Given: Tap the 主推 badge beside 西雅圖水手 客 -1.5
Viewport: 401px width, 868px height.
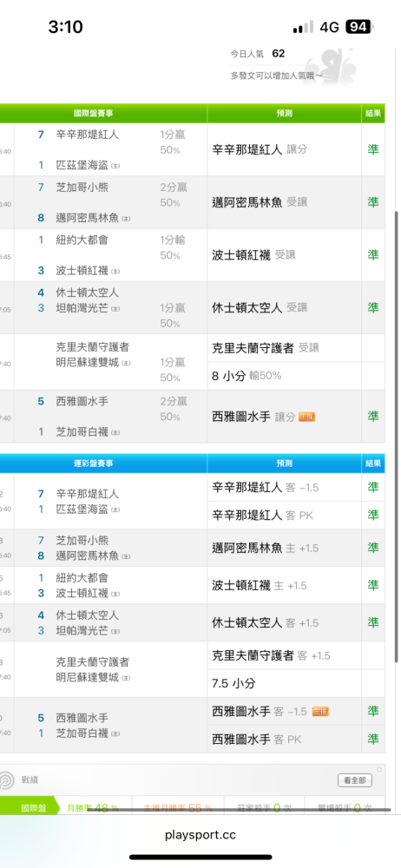Looking at the screenshot, I should (320, 712).
